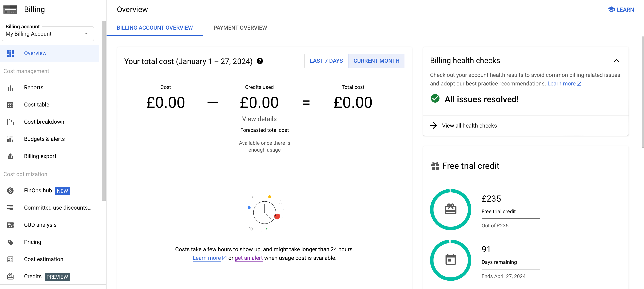
Task: Click the Budgets & alerts icon
Action: [10, 139]
